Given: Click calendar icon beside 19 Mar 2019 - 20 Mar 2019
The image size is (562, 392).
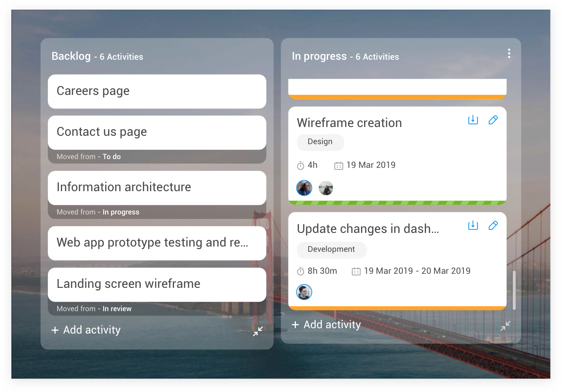Looking at the screenshot, I should [356, 271].
